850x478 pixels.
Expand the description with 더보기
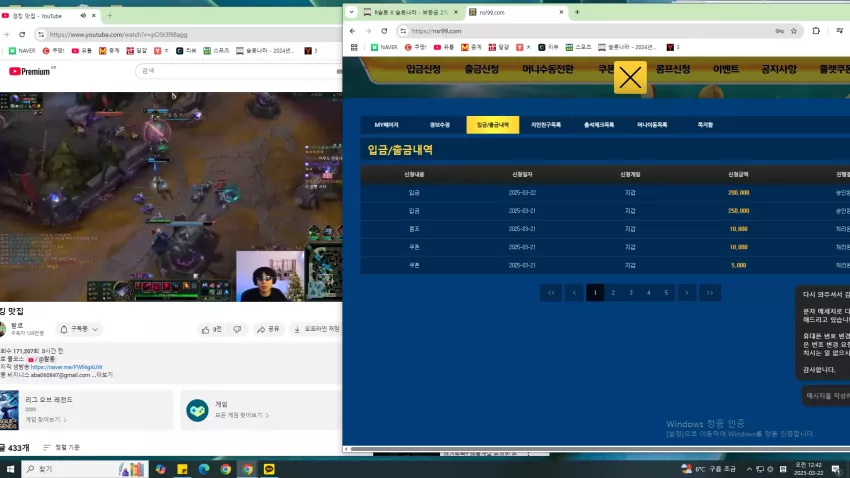(x=105, y=375)
